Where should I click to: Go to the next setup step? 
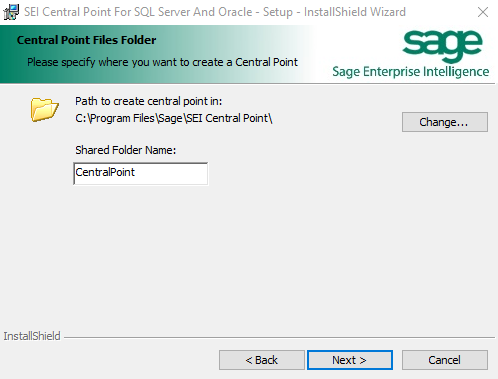pos(350,360)
